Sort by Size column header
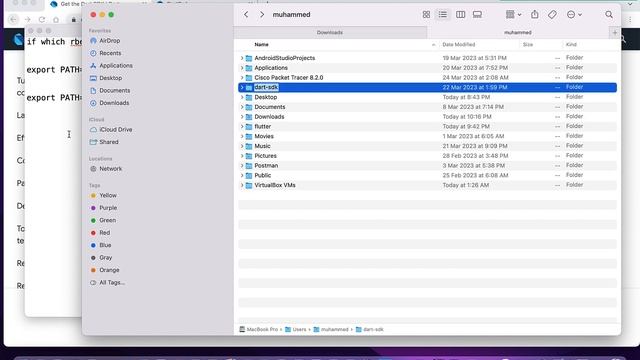The height and width of the screenshot is (360, 640). pos(528,44)
